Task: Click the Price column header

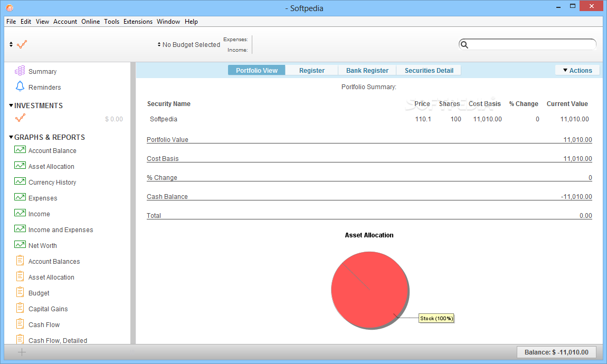Action: pyautogui.click(x=422, y=104)
